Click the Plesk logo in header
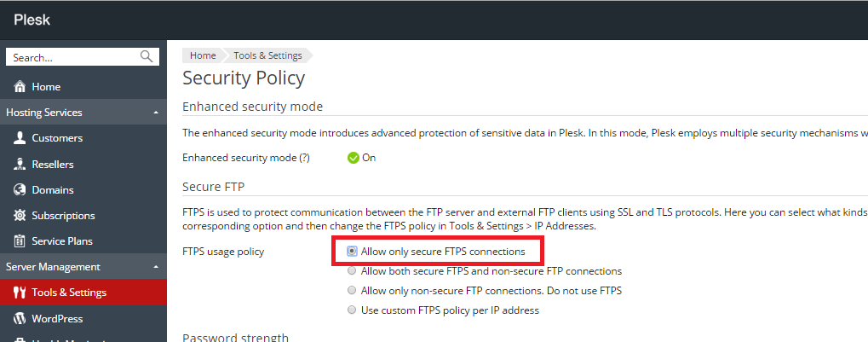Viewport: 868px width, 342px height. point(32,20)
